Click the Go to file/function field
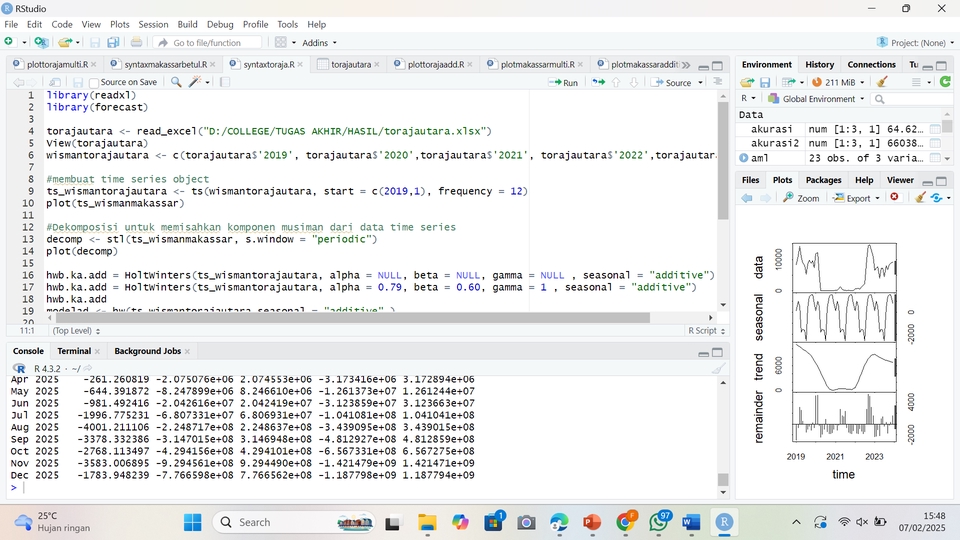 click(208, 43)
